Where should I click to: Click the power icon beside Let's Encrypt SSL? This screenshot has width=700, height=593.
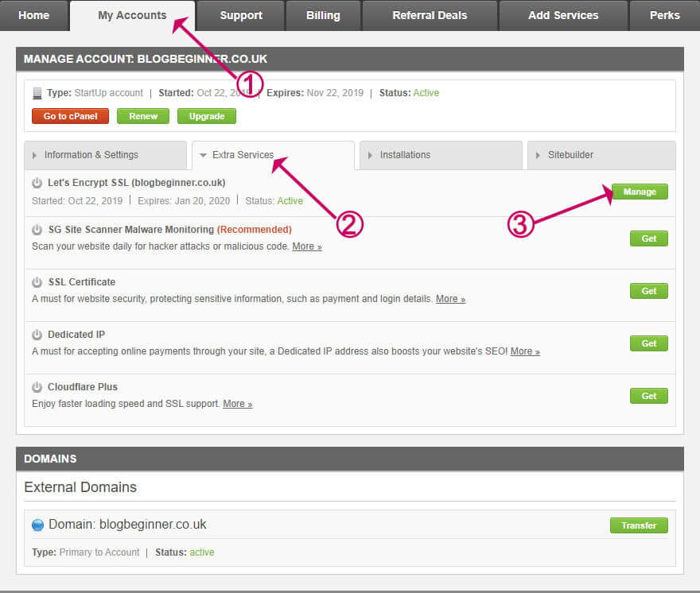coord(37,183)
